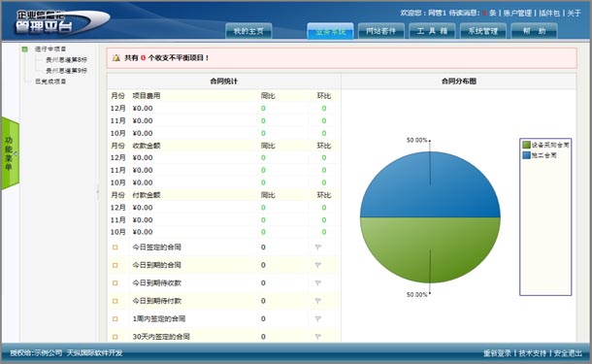This screenshot has height=364, width=592.
Task: Click the 技术支持 link in footer
Action: [x=533, y=353]
